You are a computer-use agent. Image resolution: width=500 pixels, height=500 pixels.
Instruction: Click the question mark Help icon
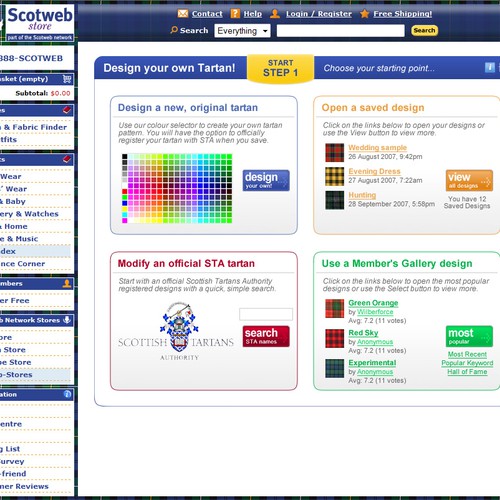(x=235, y=14)
